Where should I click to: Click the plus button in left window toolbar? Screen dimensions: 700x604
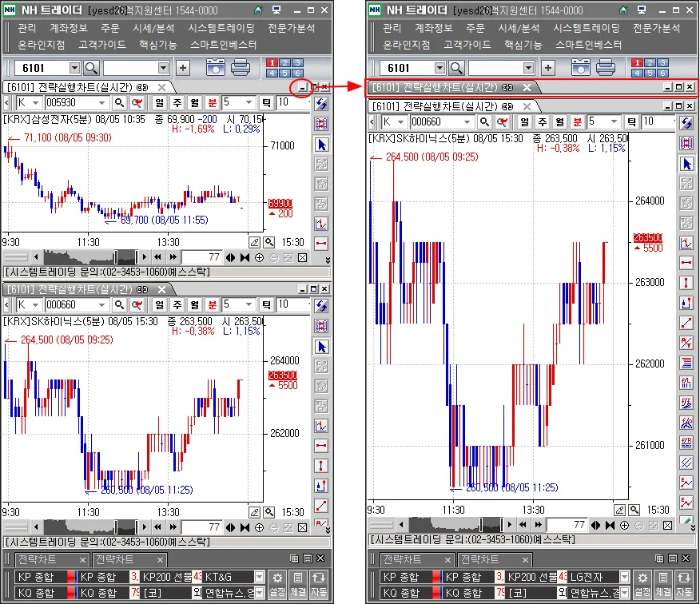point(182,68)
